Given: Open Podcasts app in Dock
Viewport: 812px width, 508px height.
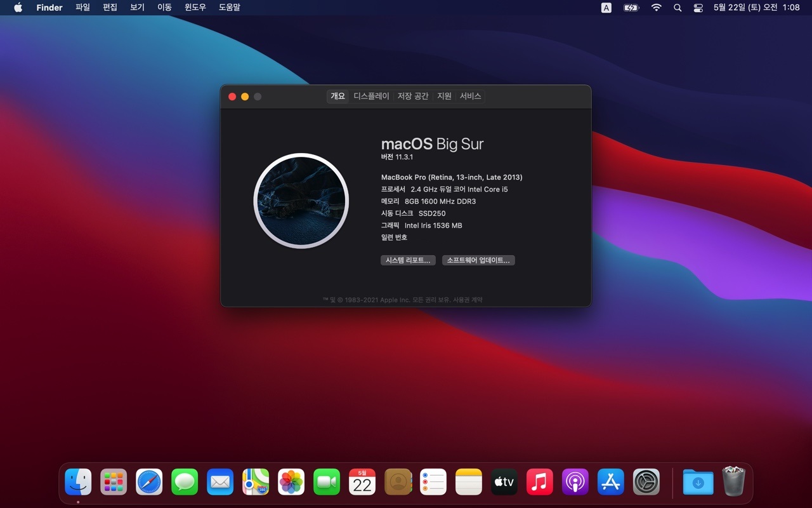Looking at the screenshot, I should pyautogui.click(x=575, y=482).
